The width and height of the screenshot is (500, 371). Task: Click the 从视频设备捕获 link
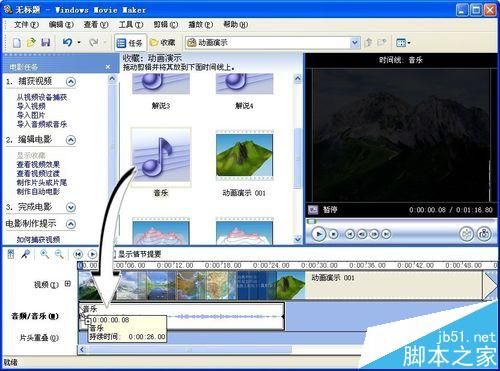pyautogui.click(x=42, y=97)
